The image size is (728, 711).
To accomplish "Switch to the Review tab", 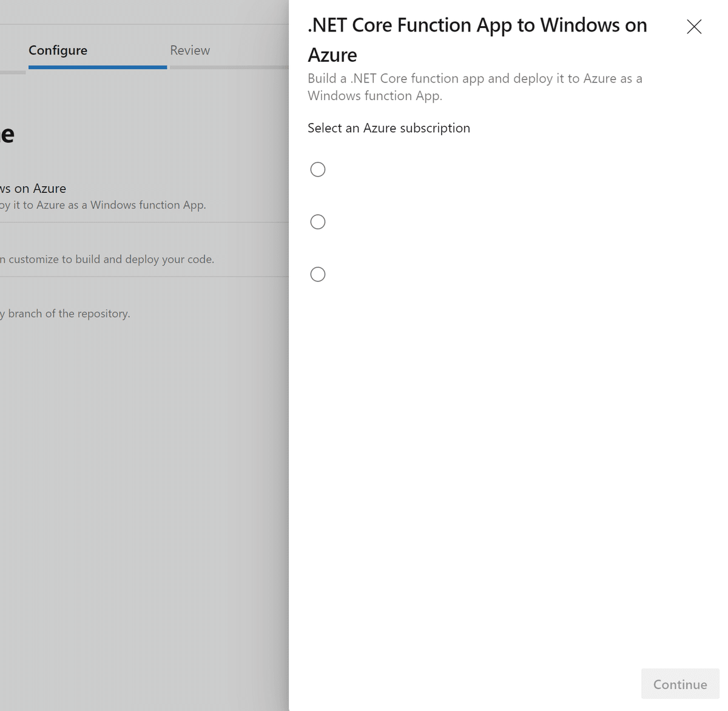I will click(190, 50).
